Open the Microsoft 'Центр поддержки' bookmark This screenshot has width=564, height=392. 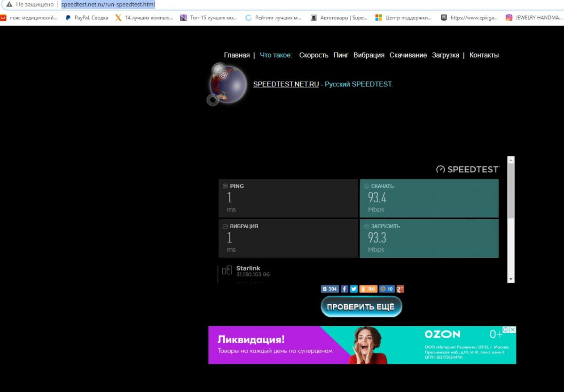click(x=403, y=18)
